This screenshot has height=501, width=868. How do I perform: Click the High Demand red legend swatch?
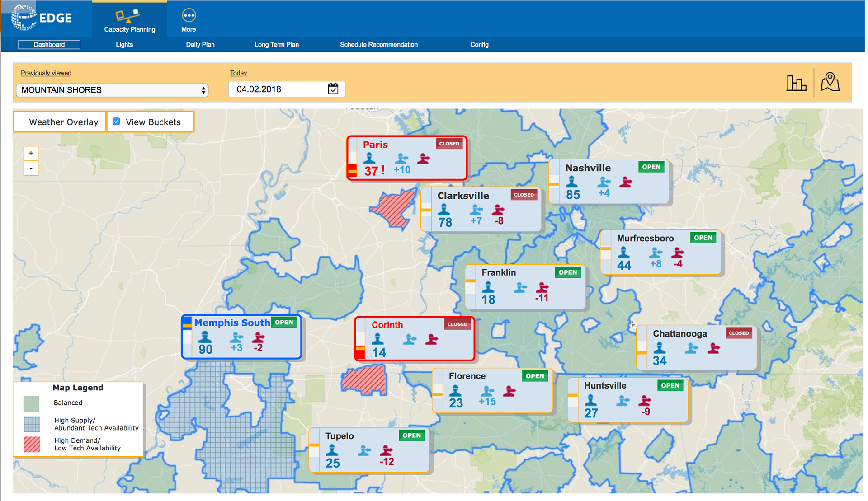[32, 444]
